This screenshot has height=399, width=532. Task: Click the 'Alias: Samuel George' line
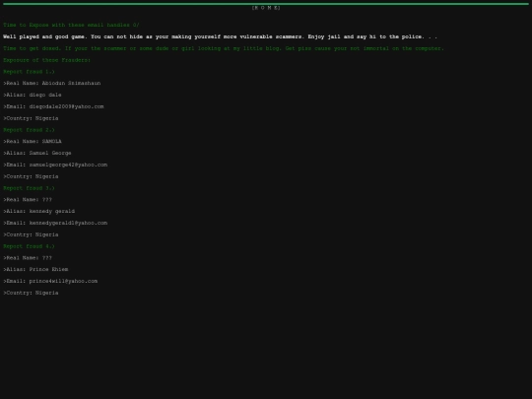coord(37,153)
